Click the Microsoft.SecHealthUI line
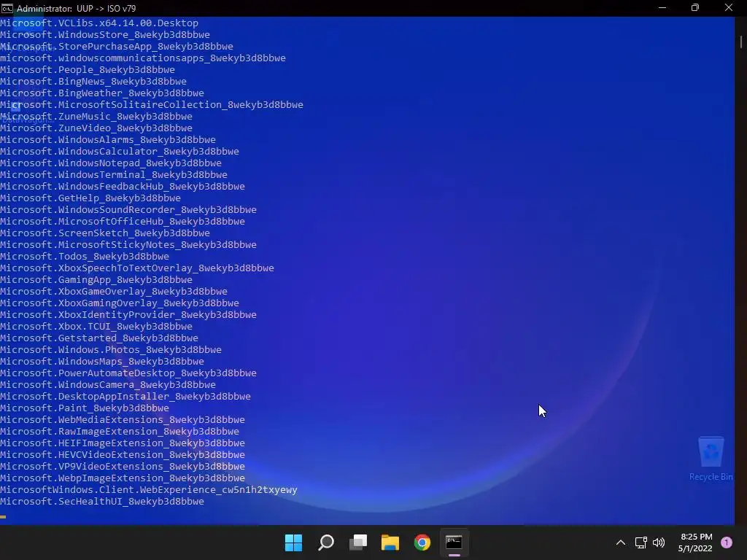This screenshot has height=560, width=747. (102, 502)
